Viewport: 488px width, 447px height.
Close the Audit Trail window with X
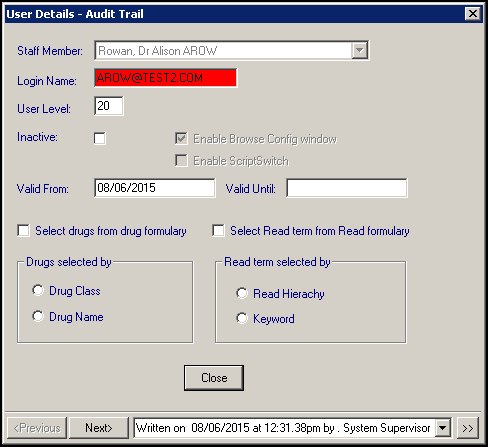[x=473, y=14]
